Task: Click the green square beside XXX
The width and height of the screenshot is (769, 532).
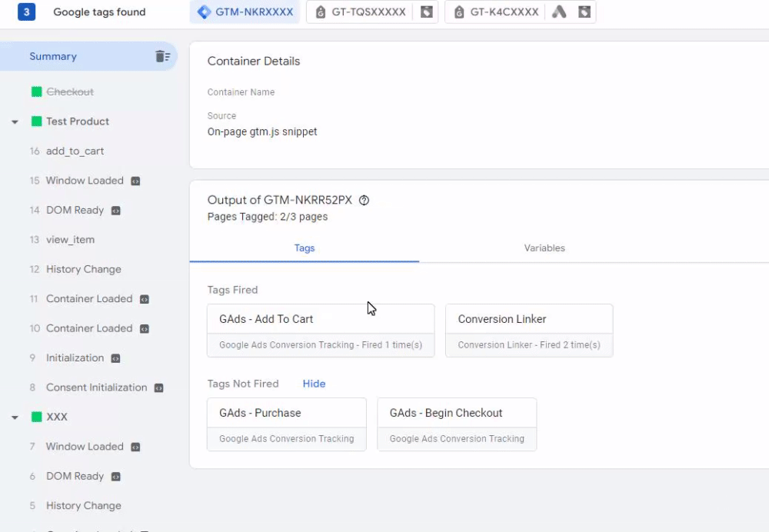Action: [x=36, y=417]
